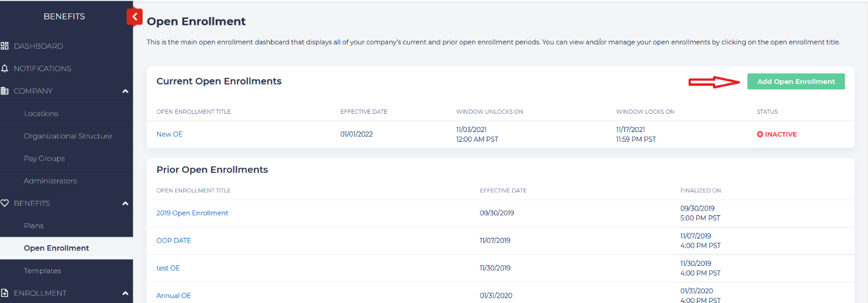Open the New OE enrollment link
868x303 pixels.
tap(169, 134)
